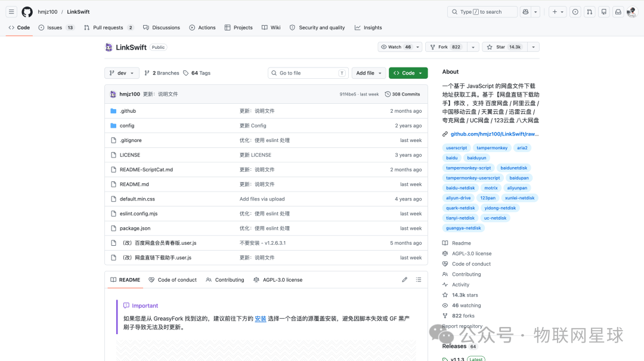This screenshot has width=644, height=361.
Task: Open 2 Branches list
Action: [x=162, y=73]
